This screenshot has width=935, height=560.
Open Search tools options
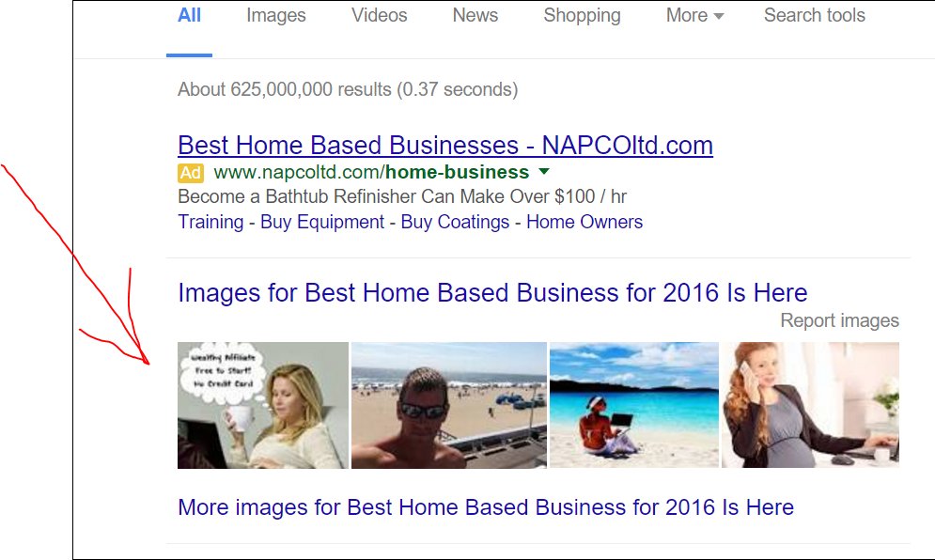pos(815,16)
